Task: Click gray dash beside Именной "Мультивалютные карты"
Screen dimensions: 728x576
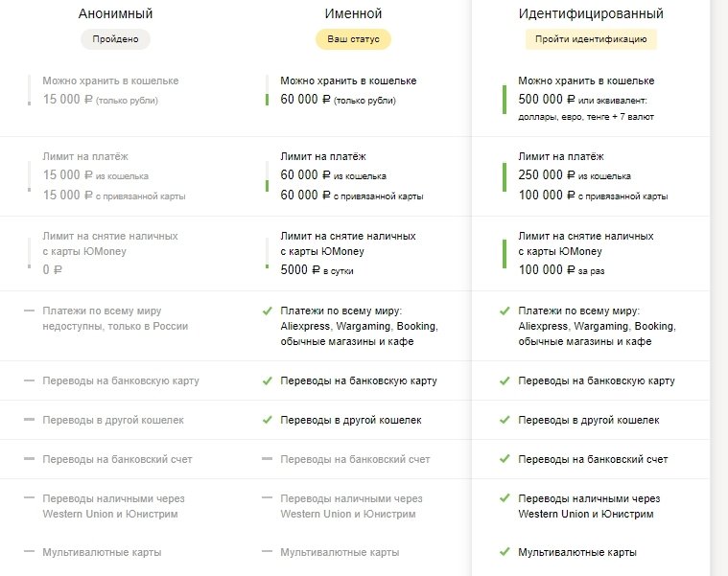Action: tap(267, 552)
